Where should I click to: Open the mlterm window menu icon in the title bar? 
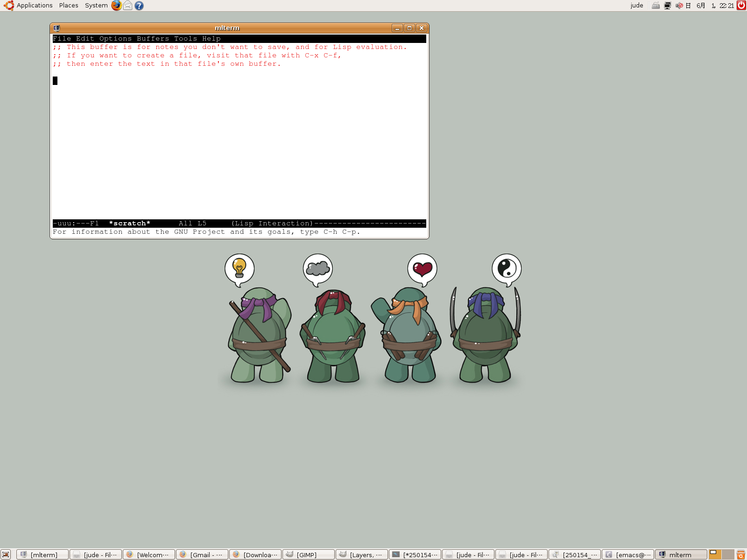tap(56, 28)
